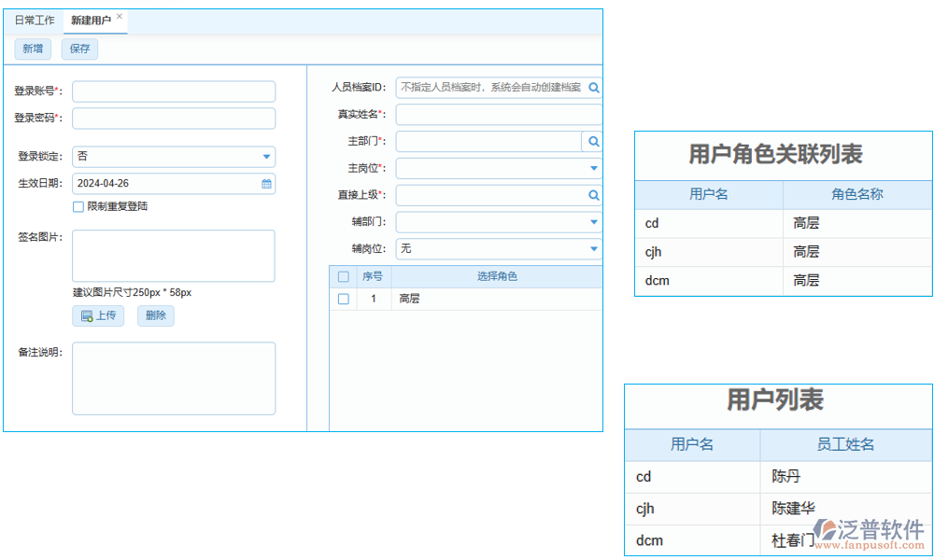This screenshot has width=934, height=560.
Task: Click the 删除 delete button
Action: point(155,315)
